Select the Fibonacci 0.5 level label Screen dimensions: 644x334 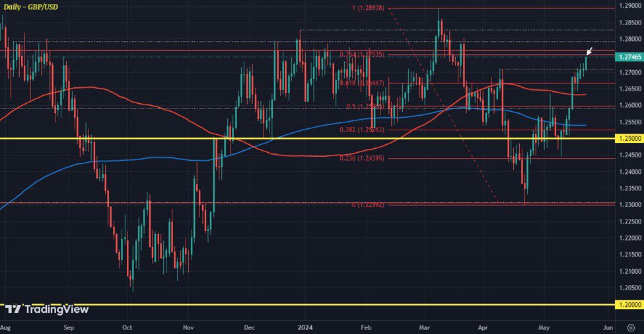click(x=362, y=106)
